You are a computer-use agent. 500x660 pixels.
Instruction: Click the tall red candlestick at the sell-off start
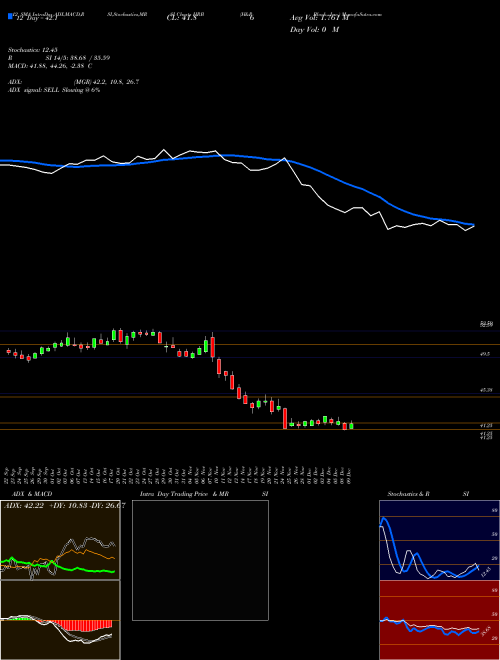click(213, 347)
